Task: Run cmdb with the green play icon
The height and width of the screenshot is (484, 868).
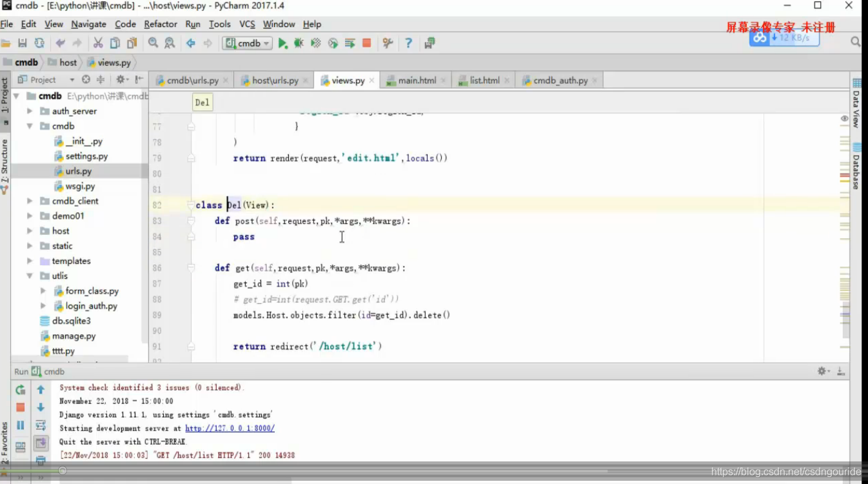Action: [282, 43]
